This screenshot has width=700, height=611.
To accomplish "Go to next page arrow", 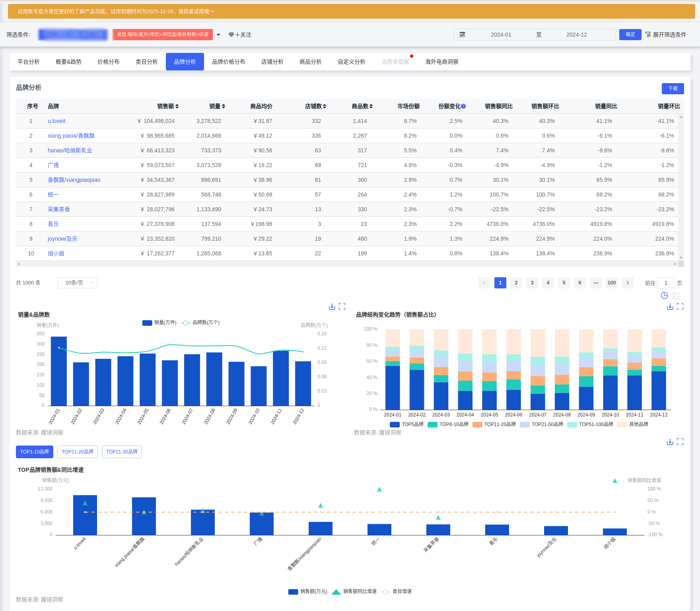I will (x=628, y=283).
